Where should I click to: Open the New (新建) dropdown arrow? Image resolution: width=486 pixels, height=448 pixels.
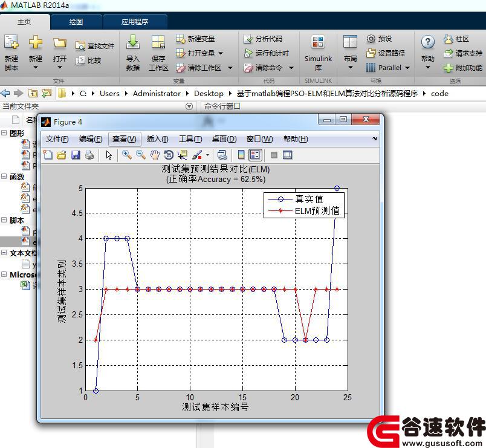click(x=35, y=67)
